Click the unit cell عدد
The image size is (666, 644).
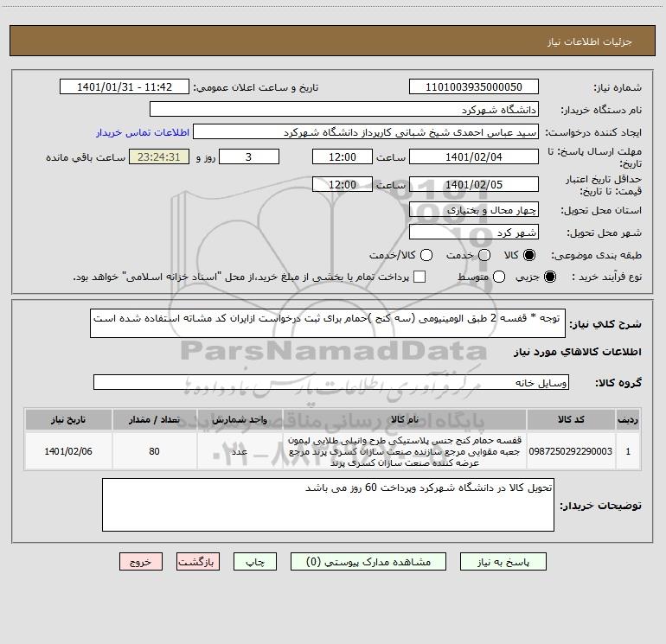[240, 451]
